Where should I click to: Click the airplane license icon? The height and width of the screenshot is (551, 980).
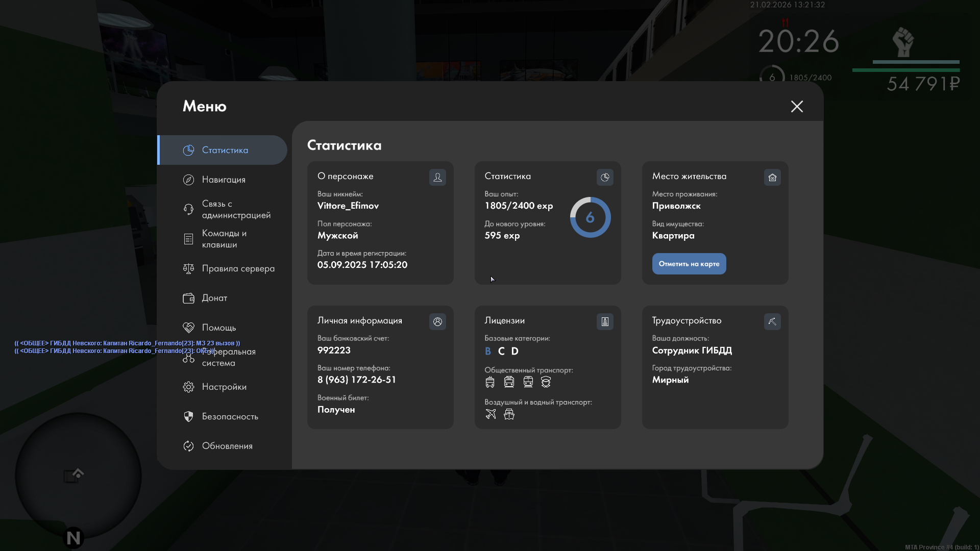[x=491, y=414]
